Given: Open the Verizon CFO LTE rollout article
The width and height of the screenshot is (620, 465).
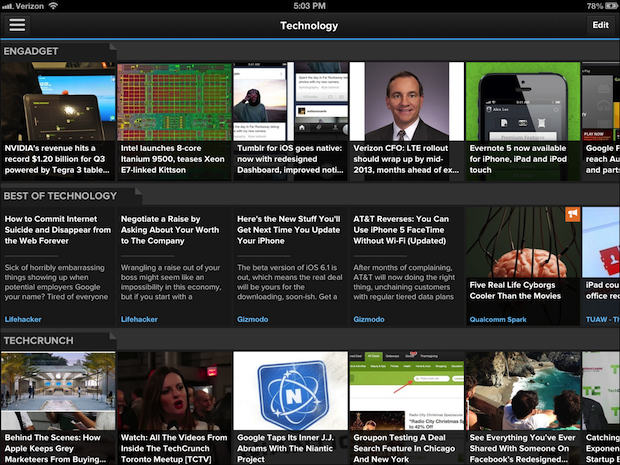Looking at the screenshot, I should (x=405, y=120).
